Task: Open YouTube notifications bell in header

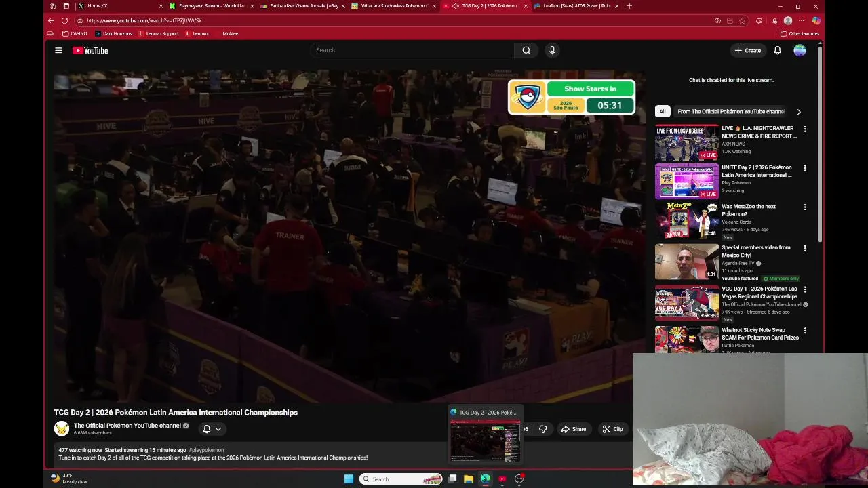Action: pos(778,50)
